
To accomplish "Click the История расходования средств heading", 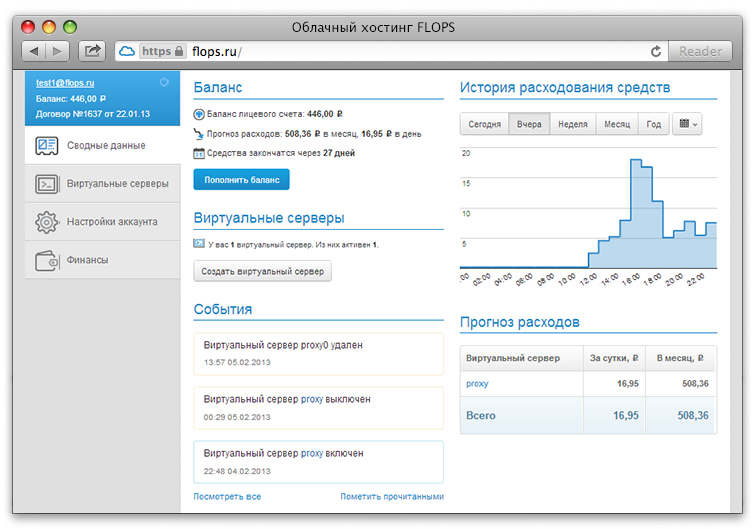I will [x=565, y=87].
